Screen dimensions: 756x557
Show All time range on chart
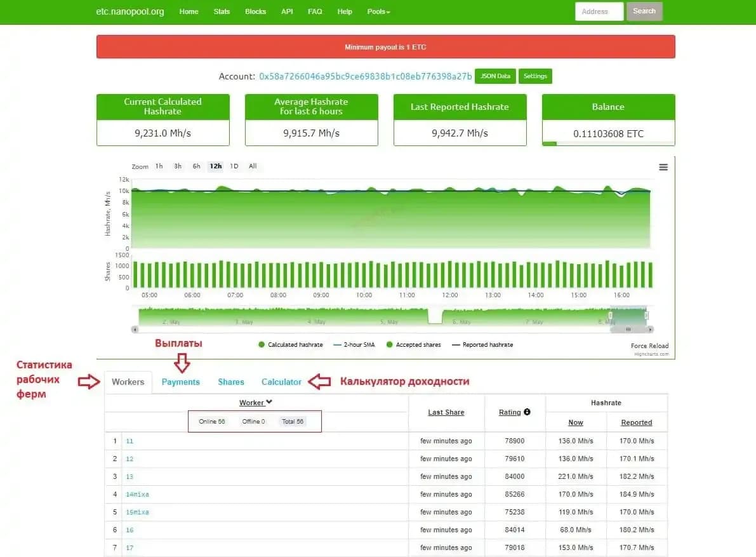coord(253,166)
